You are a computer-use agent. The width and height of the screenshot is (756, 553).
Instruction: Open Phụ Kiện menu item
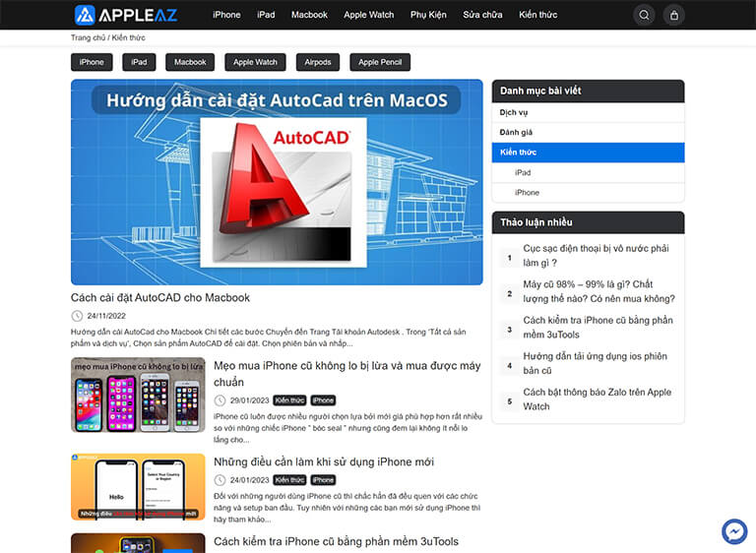click(x=428, y=15)
